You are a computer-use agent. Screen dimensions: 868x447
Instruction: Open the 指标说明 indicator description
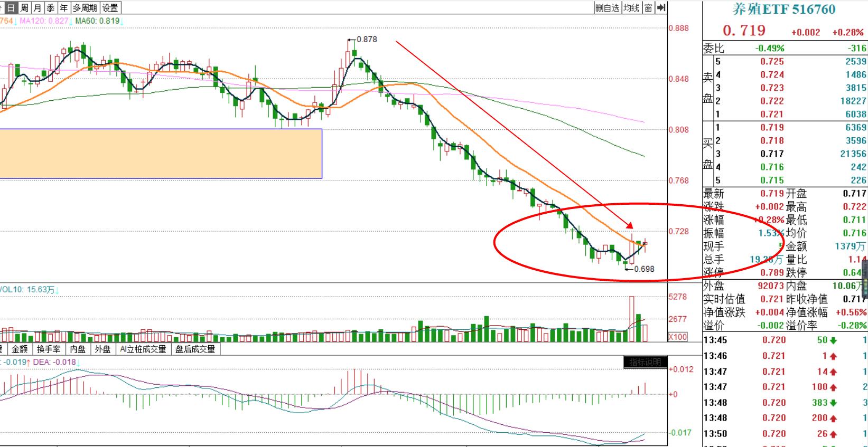point(645,362)
